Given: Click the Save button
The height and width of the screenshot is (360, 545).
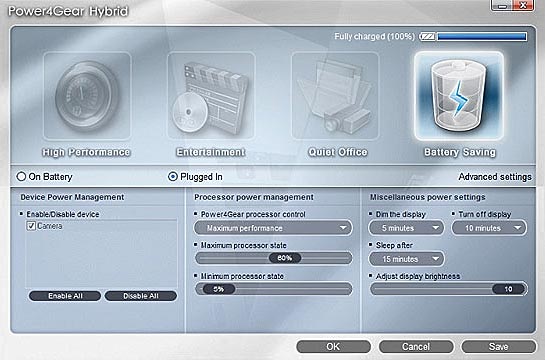Looking at the screenshot, I should pos(498,347).
